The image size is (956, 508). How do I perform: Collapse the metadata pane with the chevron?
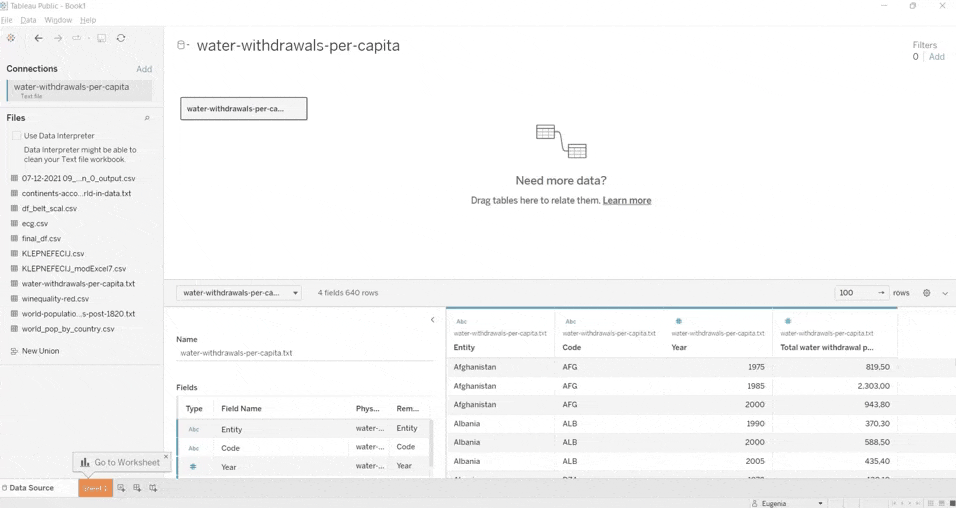pos(433,320)
